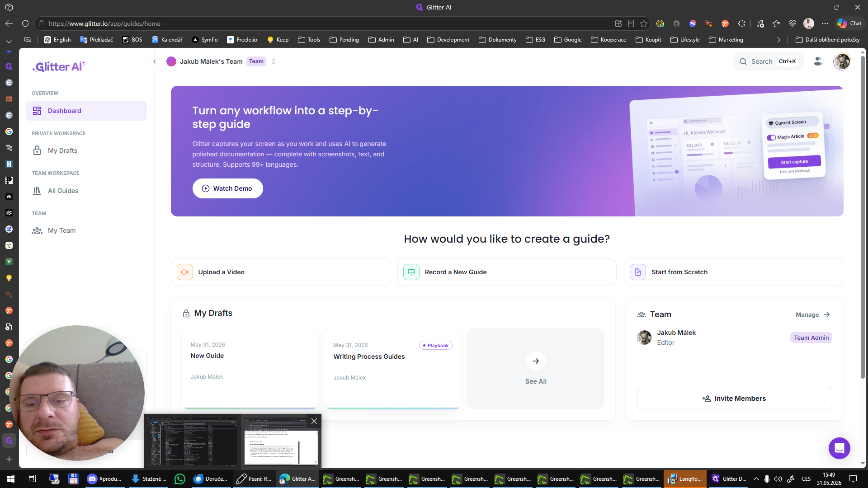Choose Upload a Video option
868x488 pixels.
click(280, 272)
